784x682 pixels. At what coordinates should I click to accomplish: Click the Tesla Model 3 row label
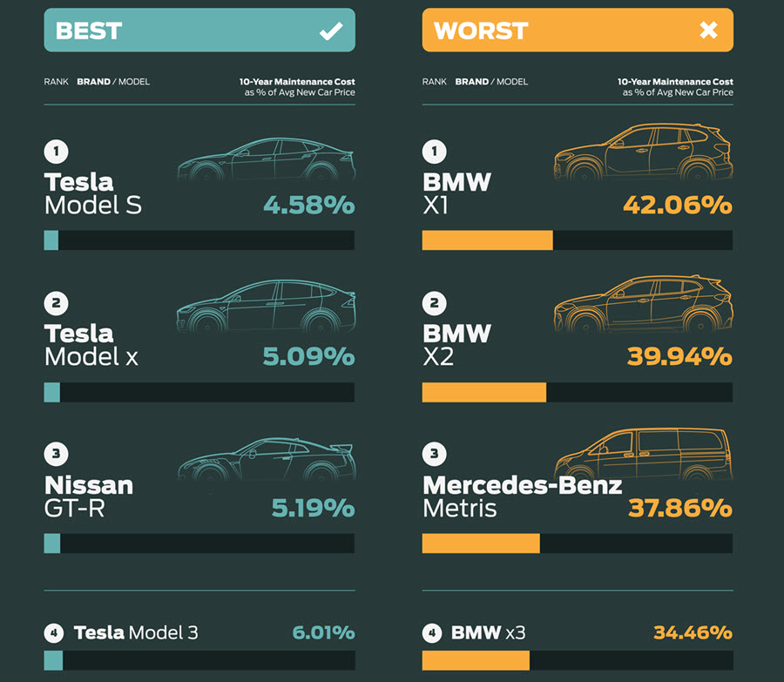click(136, 633)
